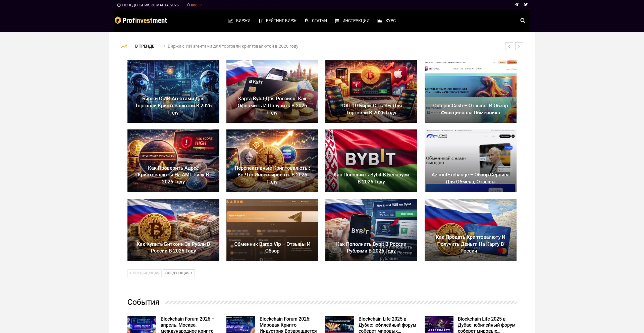Click the Blockchain Forum Мировая Крипто thumbnail

(x=241, y=324)
